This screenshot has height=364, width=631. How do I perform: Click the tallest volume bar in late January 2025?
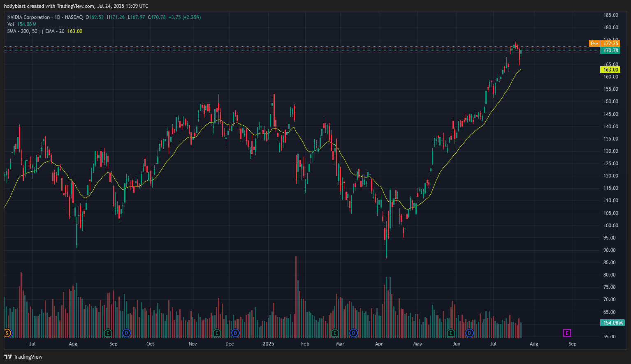[296, 297]
